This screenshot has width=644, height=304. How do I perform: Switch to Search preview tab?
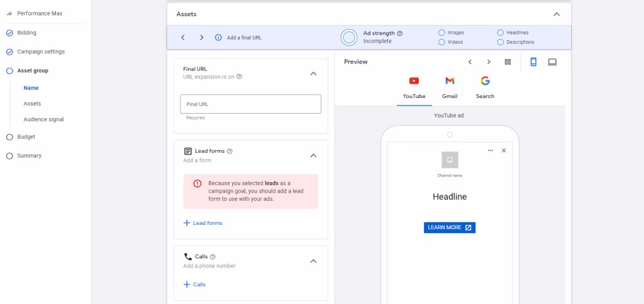click(485, 88)
